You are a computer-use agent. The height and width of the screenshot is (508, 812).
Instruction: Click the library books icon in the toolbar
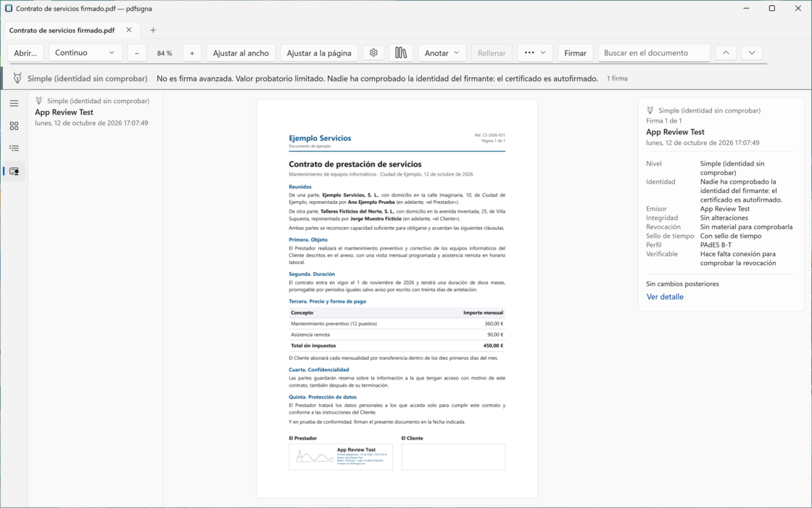tap(401, 52)
